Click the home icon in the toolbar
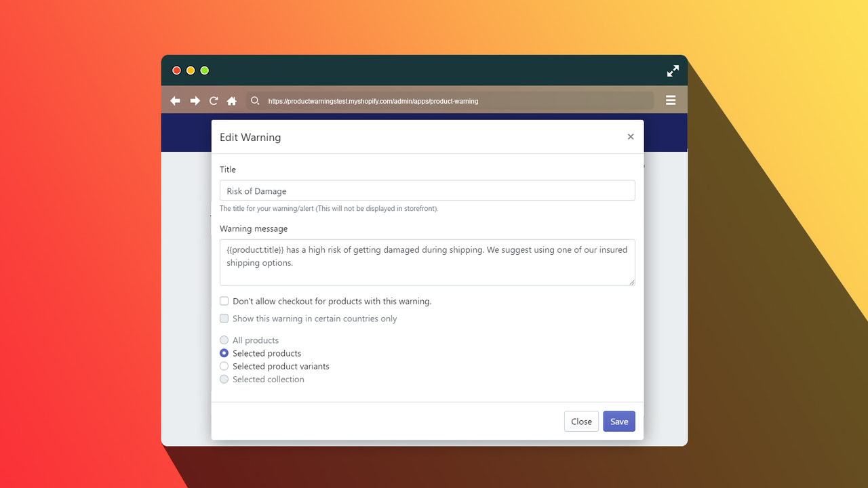The width and height of the screenshot is (868, 488). click(x=231, y=100)
